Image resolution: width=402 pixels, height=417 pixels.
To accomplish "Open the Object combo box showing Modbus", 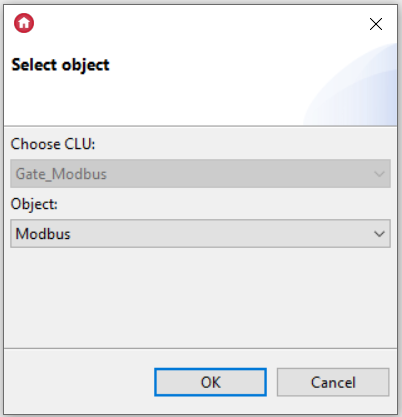I will pos(200,233).
